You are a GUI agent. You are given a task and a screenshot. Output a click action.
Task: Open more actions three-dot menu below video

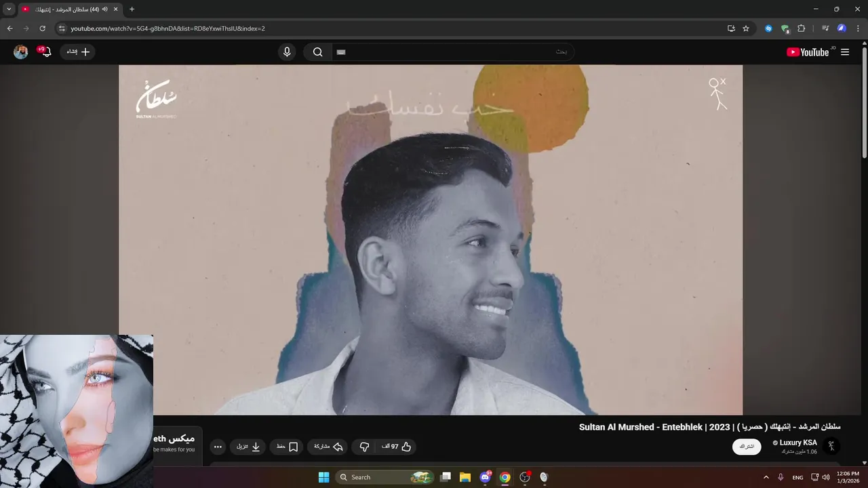pos(218,447)
